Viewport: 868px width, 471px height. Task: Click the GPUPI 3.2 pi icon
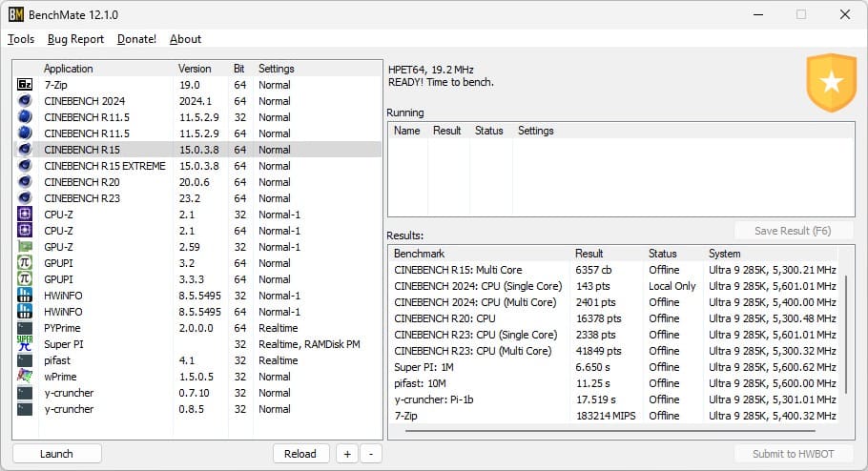coord(25,262)
